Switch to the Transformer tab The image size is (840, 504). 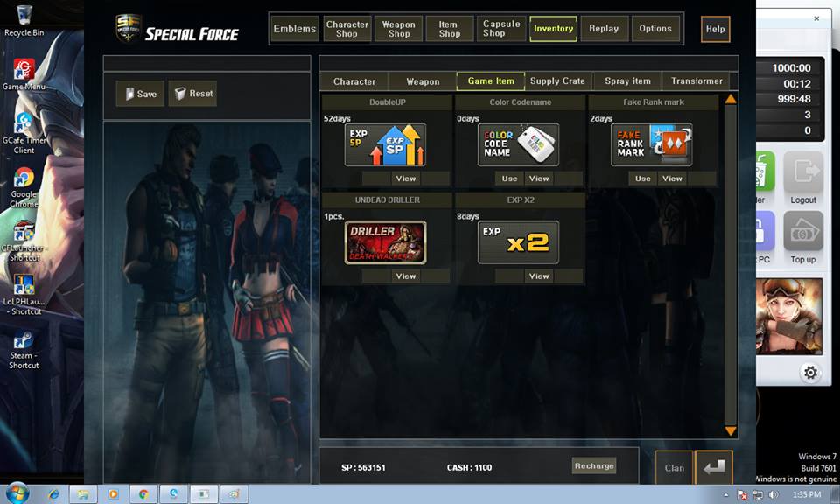click(x=696, y=80)
